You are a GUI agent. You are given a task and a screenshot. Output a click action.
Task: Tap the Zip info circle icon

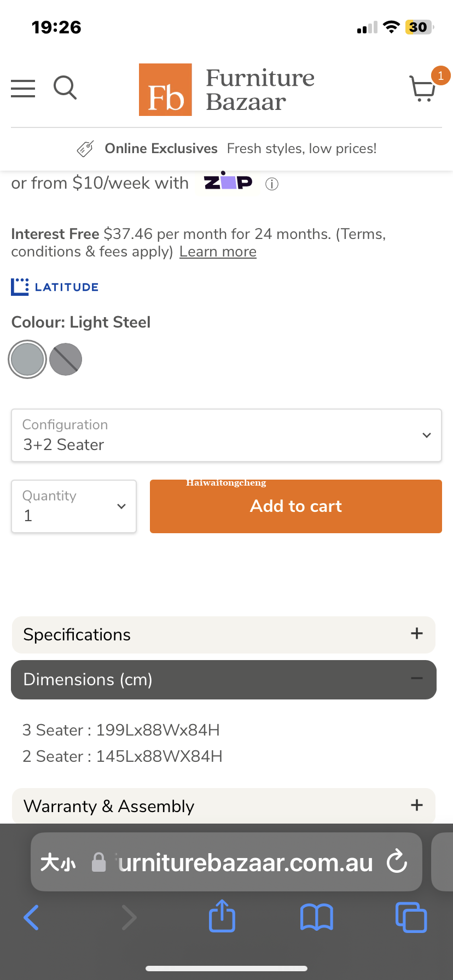pyautogui.click(x=272, y=184)
